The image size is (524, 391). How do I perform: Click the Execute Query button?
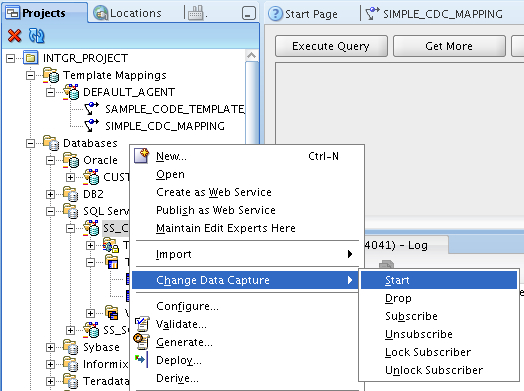coord(331,46)
